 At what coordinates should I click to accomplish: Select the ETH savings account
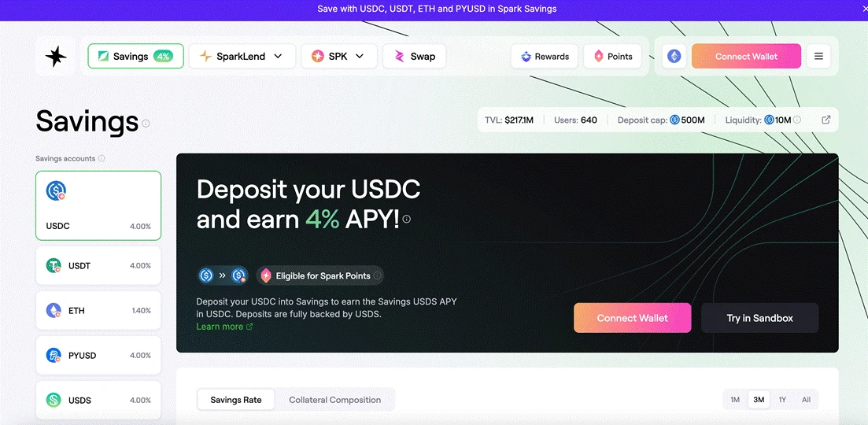(x=98, y=311)
